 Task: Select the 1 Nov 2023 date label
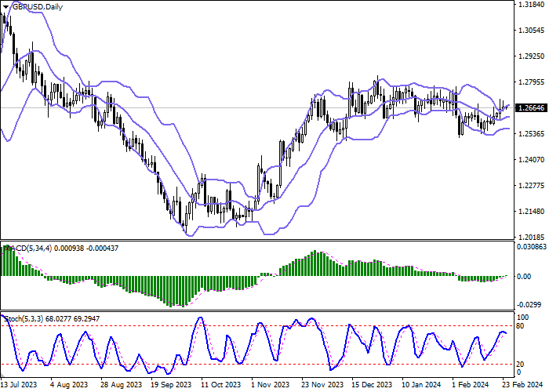tap(271, 385)
